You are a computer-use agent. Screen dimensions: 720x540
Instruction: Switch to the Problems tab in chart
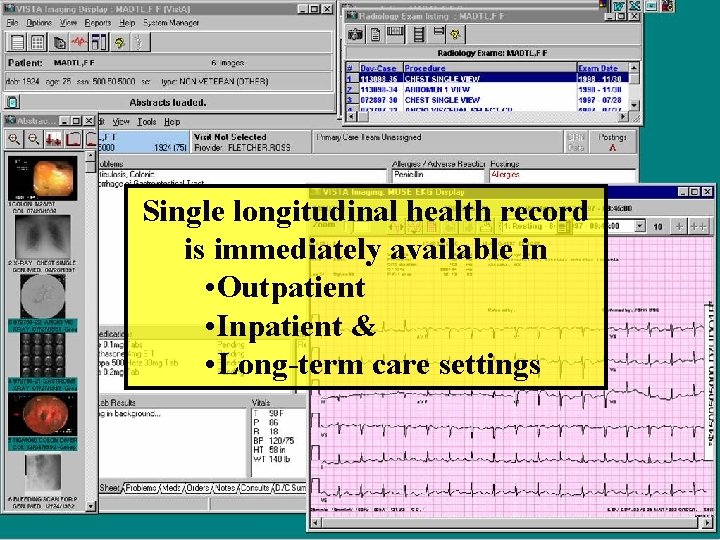141,488
